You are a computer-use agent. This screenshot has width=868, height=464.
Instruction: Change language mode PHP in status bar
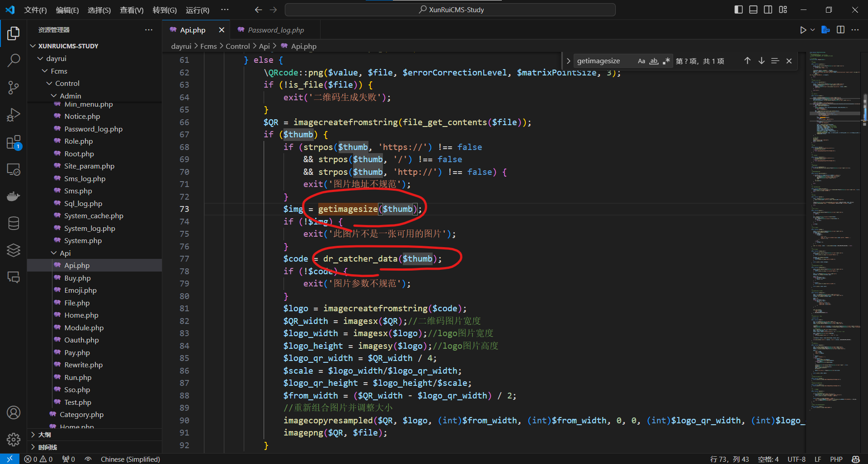coord(836,459)
